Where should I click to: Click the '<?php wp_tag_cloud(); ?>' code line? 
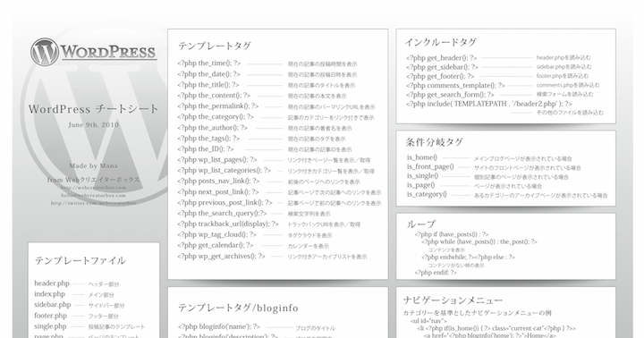click(x=216, y=234)
